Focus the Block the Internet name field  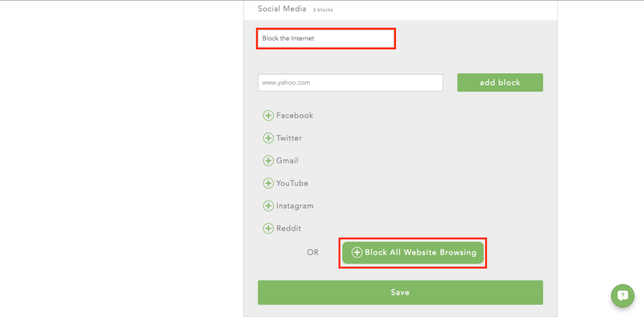click(326, 39)
